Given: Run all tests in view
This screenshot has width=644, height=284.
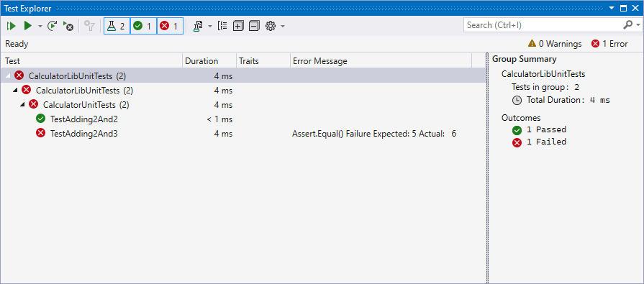Looking at the screenshot, I should [11, 27].
